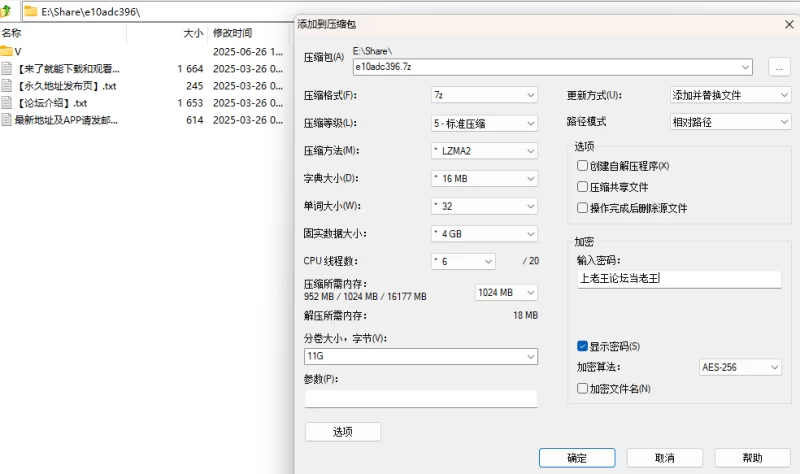The image size is (800, 474).
Task: Click the 参数 input field
Action: click(x=421, y=398)
